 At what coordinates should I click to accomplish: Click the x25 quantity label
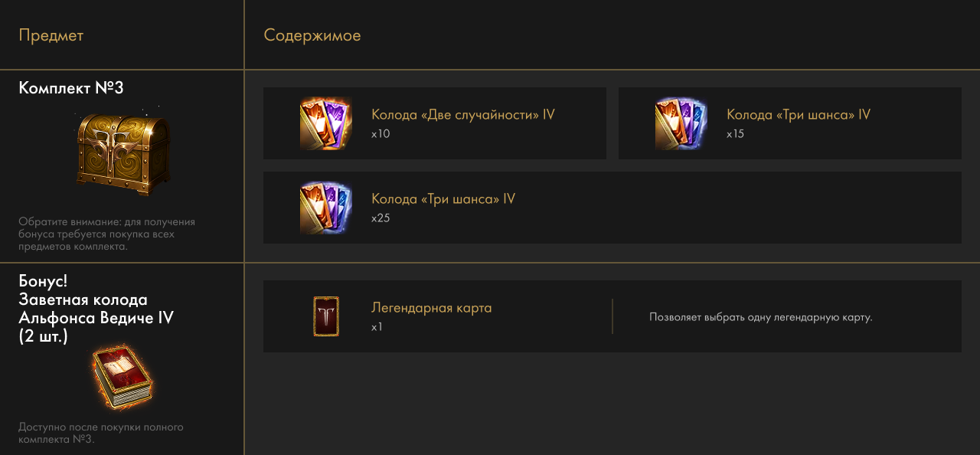tap(381, 218)
